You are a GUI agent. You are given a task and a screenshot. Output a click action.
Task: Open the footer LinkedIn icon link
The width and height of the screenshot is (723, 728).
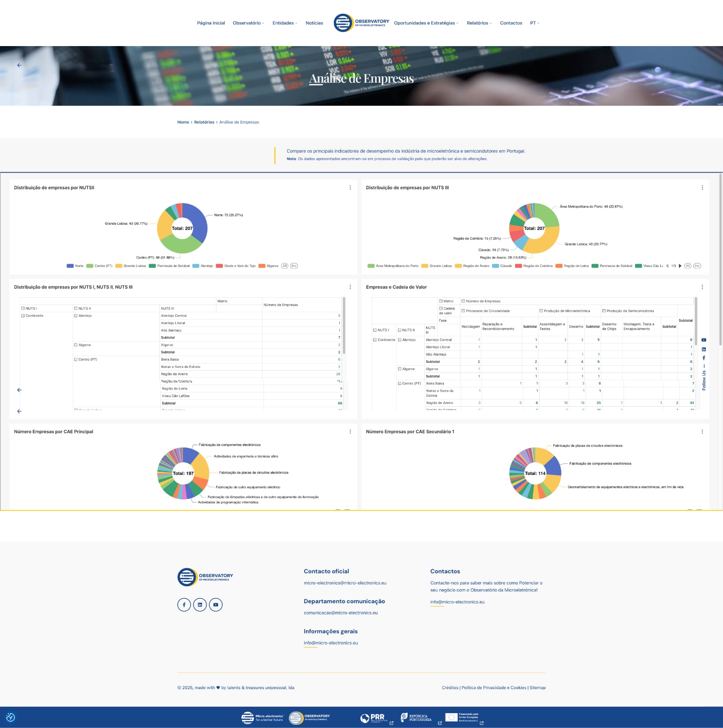[x=200, y=605]
